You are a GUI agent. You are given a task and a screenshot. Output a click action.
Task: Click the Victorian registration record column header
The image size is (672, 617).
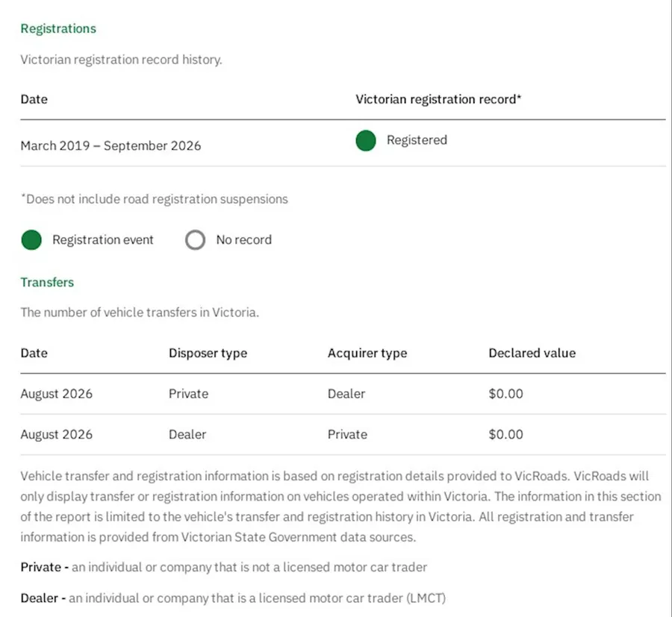(x=438, y=99)
